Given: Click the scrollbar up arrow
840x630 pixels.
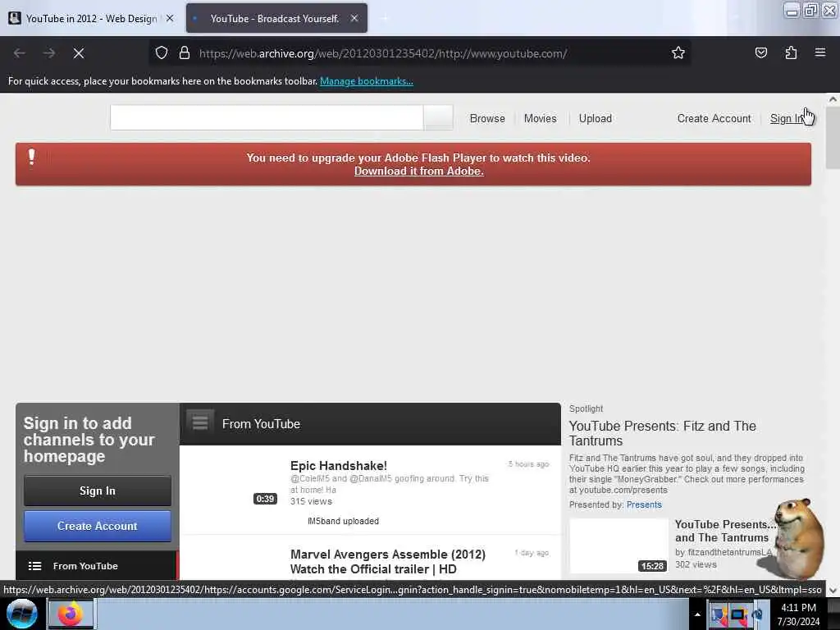Looking at the screenshot, I should tap(833, 99).
